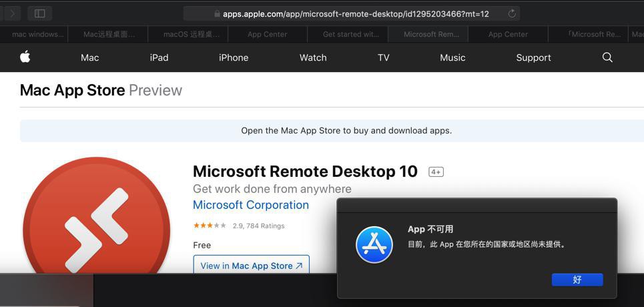Viewport: 644px width, 307px height.
Task: Open the search magnifier icon
Action: tap(607, 57)
